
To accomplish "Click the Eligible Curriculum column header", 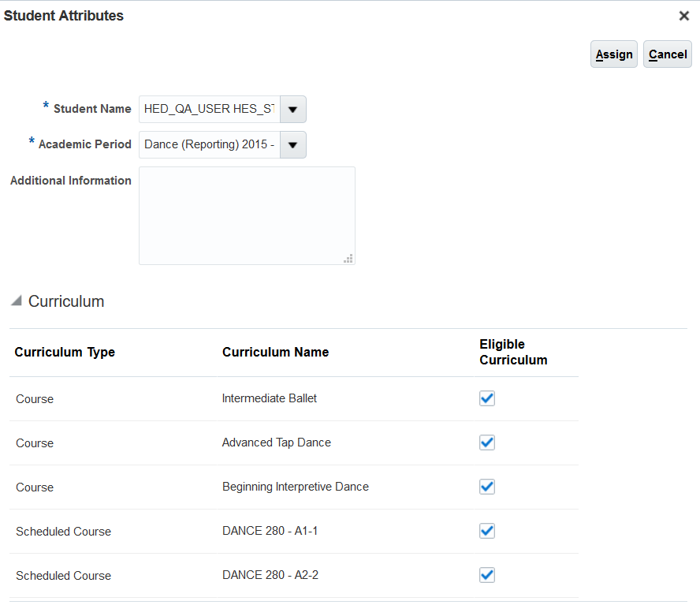I will pos(512,352).
